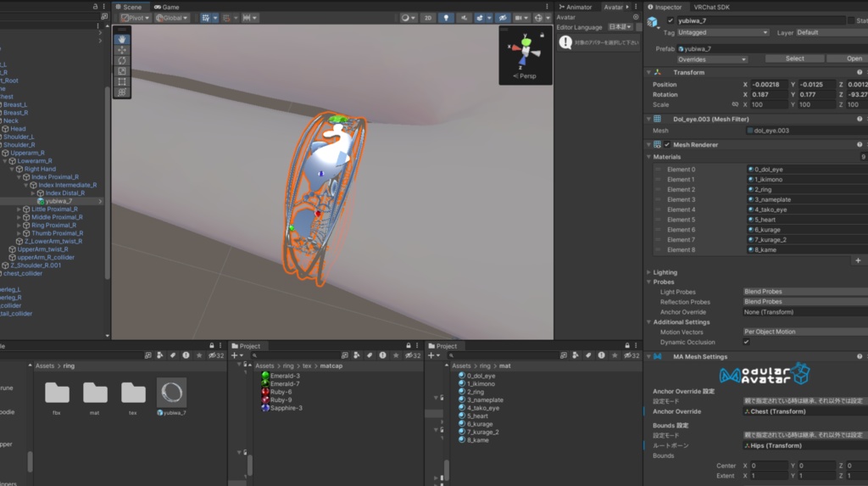Click 0_dol_eye material in Element 0
This screenshot has height=486, width=868.
click(807, 170)
